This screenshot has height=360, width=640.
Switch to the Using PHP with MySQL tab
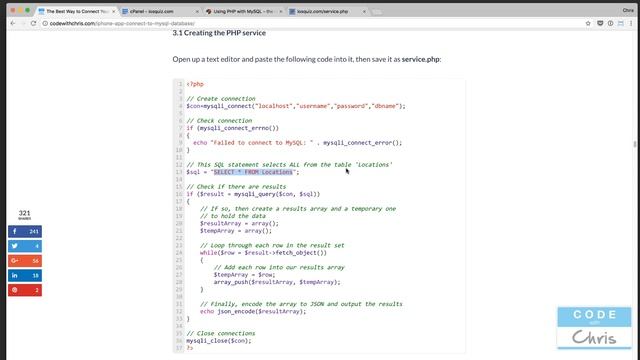[x=243, y=11]
